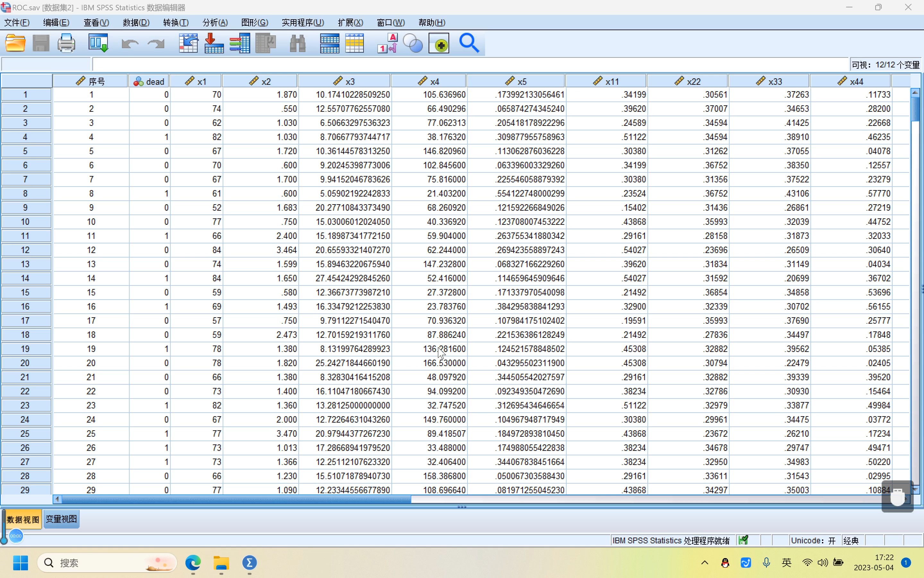
Task: Click the Undo arrow icon
Action: click(x=130, y=44)
